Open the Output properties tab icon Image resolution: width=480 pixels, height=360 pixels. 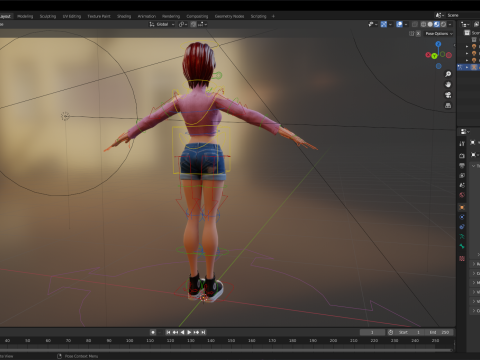[x=462, y=166]
